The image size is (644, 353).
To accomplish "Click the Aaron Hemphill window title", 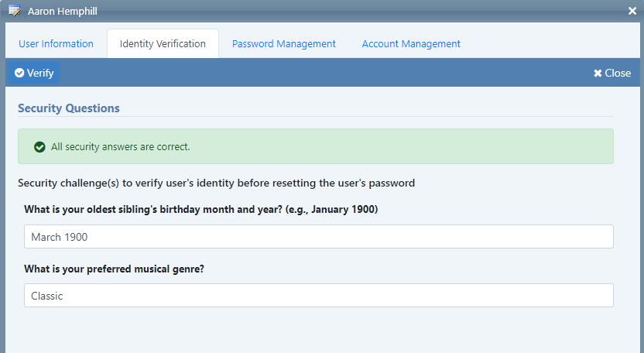I will coord(63,11).
